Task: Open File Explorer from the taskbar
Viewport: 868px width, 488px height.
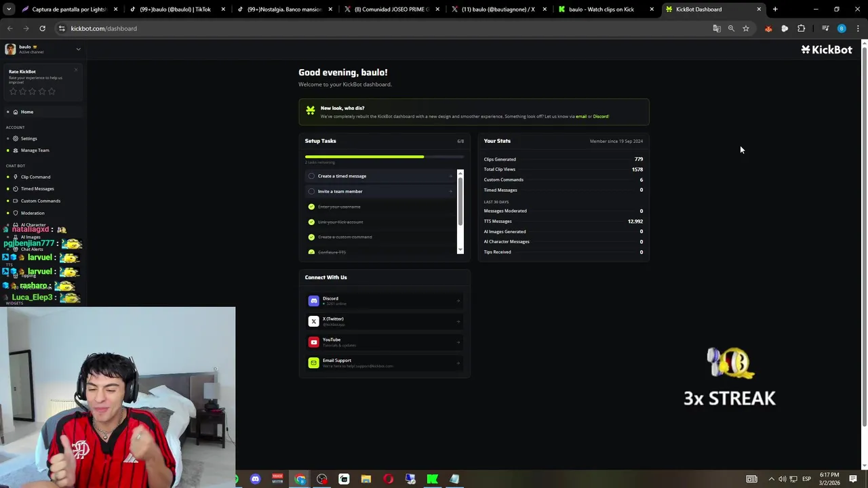Action: [x=366, y=479]
